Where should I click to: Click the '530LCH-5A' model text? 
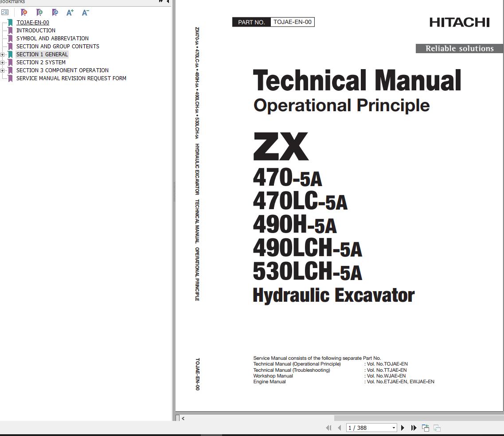click(x=308, y=271)
